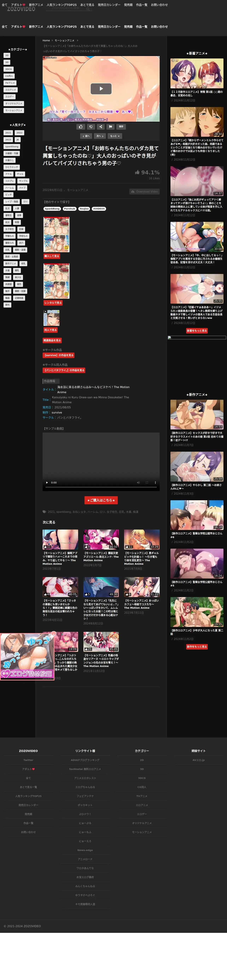Click the thumbs-down dislike icon

(91, 127)
